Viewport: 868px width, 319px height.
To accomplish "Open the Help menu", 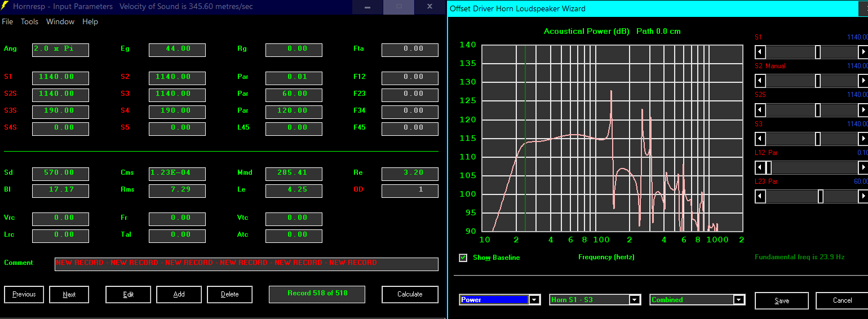I will (x=90, y=21).
